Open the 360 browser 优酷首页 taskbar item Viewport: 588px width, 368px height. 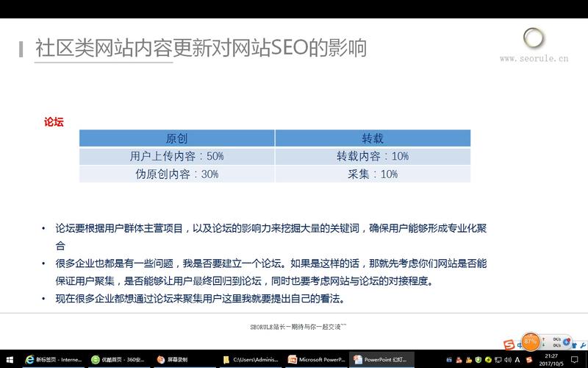(118, 359)
